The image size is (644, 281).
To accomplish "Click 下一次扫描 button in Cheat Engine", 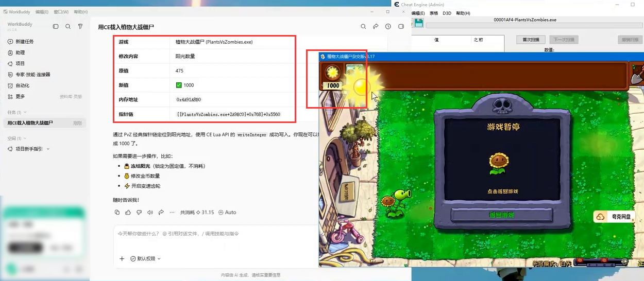I will [x=564, y=40].
